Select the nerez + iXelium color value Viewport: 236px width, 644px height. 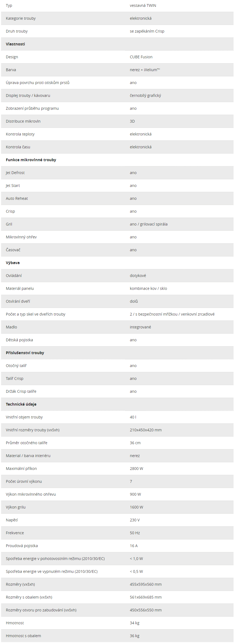(x=145, y=70)
